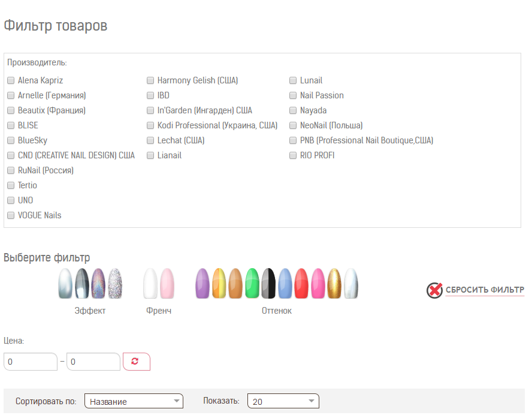This screenshot has width=532, height=418.
Task: Open the Сортировать по dropdown
Action: [x=134, y=401]
